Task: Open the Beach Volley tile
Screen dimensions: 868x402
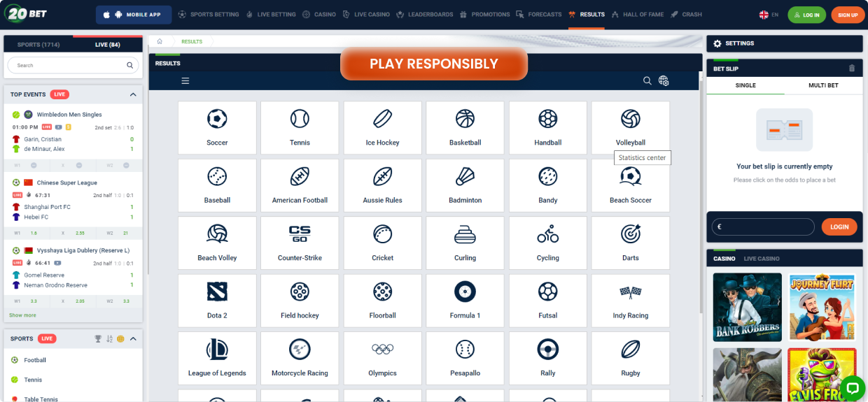Action: point(217,243)
